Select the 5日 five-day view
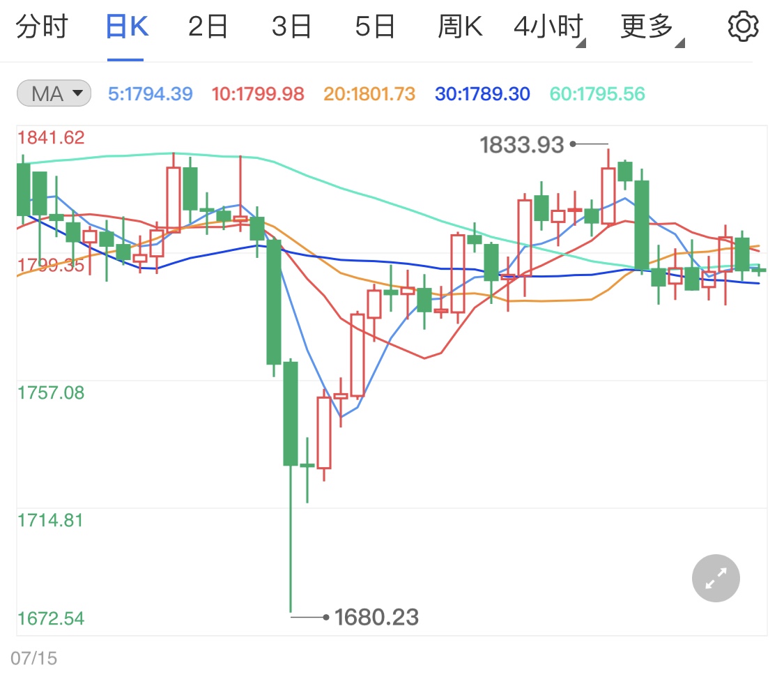This screenshot has height=679, width=784. pos(376,26)
